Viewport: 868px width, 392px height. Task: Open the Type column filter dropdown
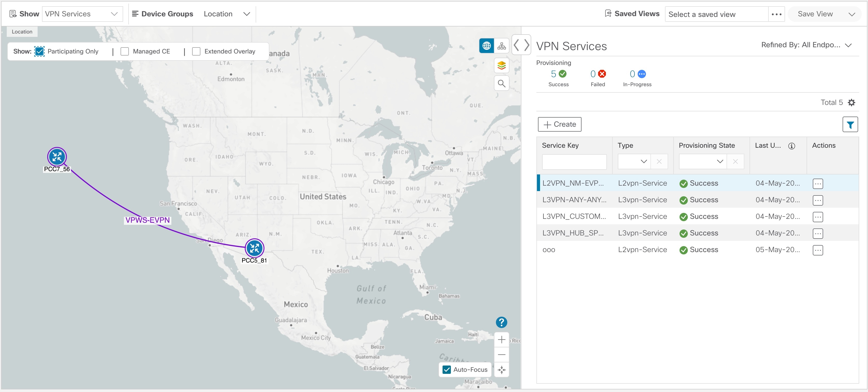(x=644, y=161)
